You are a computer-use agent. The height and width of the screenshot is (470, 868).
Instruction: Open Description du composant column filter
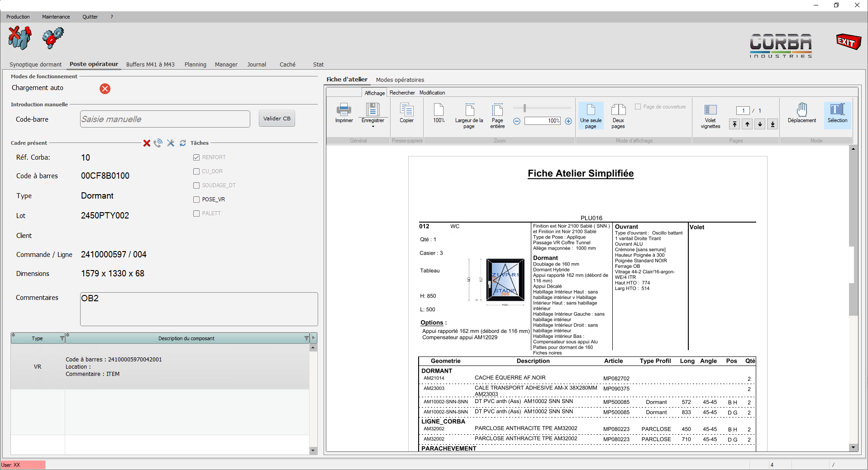coord(306,338)
